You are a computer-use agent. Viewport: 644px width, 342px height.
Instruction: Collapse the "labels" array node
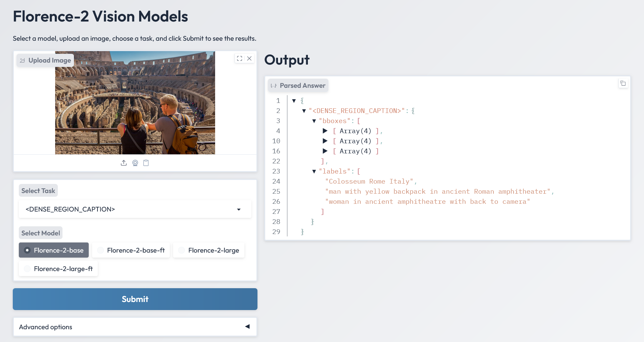pyautogui.click(x=314, y=172)
